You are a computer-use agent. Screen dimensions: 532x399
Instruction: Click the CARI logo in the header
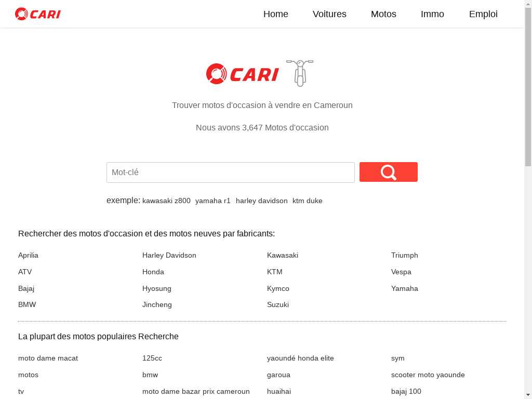pos(37,14)
